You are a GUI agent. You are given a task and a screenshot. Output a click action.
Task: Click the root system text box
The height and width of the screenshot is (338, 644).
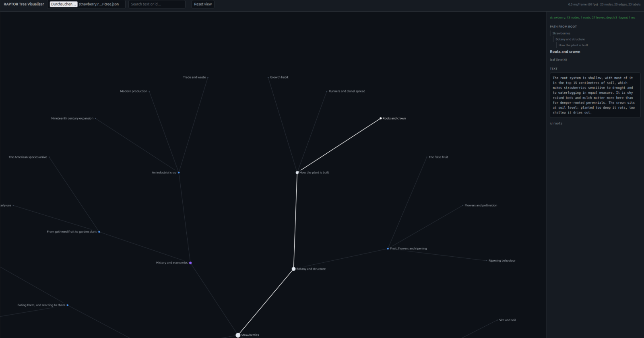(x=595, y=95)
